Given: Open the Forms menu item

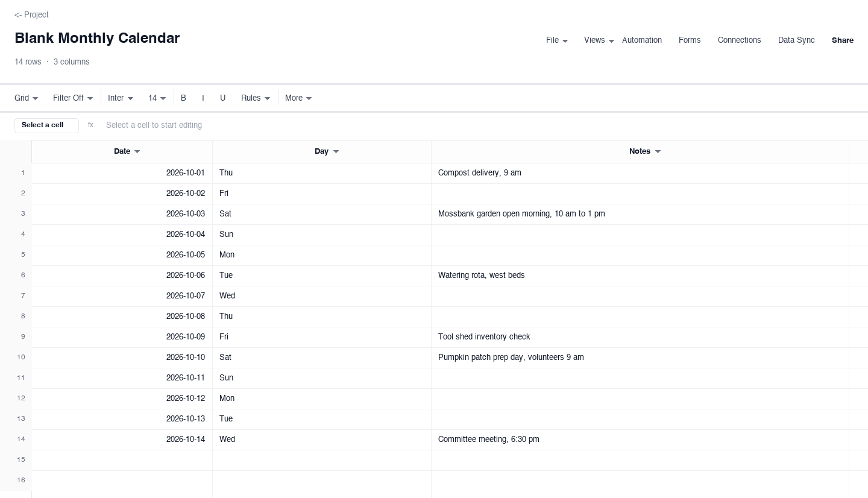Looking at the screenshot, I should pyautogui.click(x=690, y=40).
